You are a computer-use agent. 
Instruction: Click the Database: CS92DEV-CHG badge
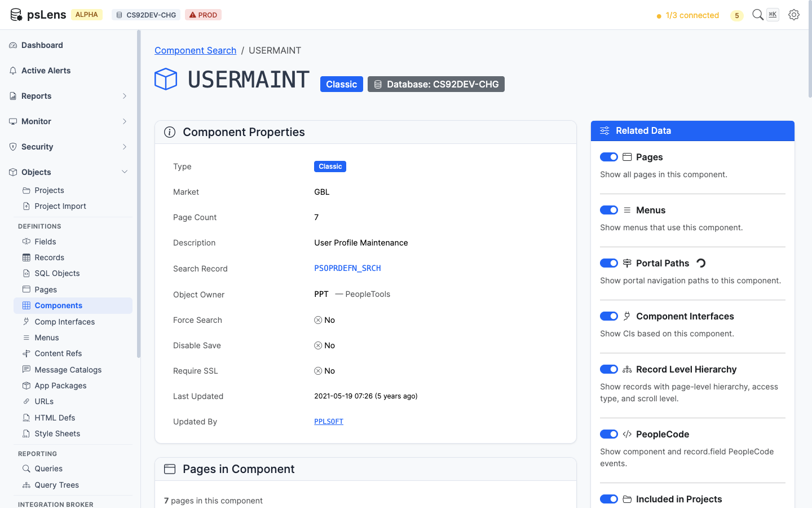436,84
